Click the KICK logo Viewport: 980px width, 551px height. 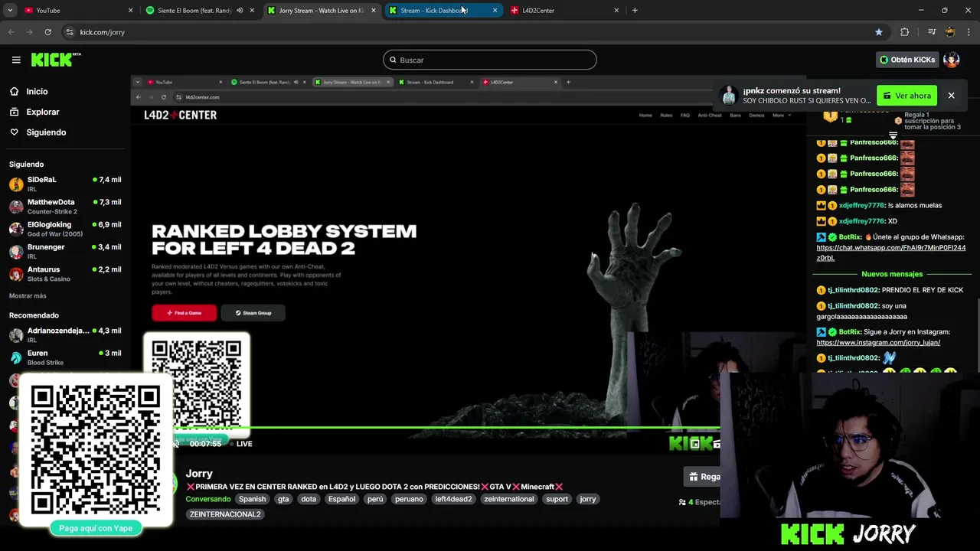56,60
